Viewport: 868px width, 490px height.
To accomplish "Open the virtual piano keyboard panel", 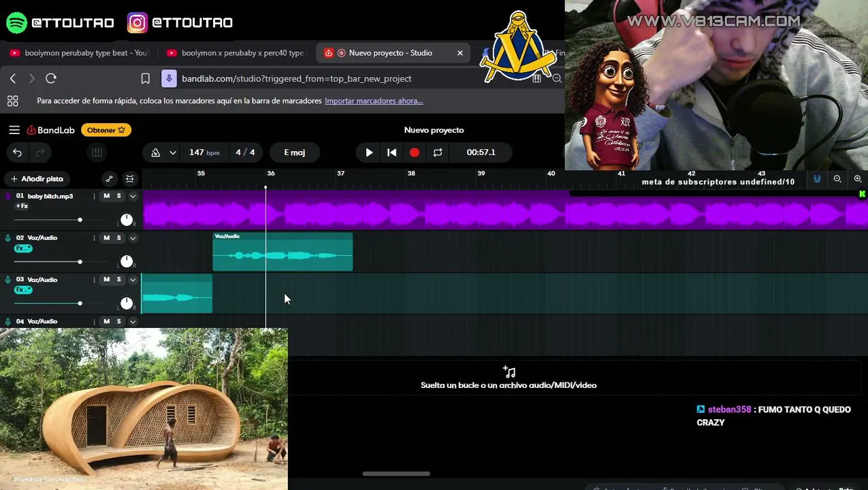I will point(97,152).
